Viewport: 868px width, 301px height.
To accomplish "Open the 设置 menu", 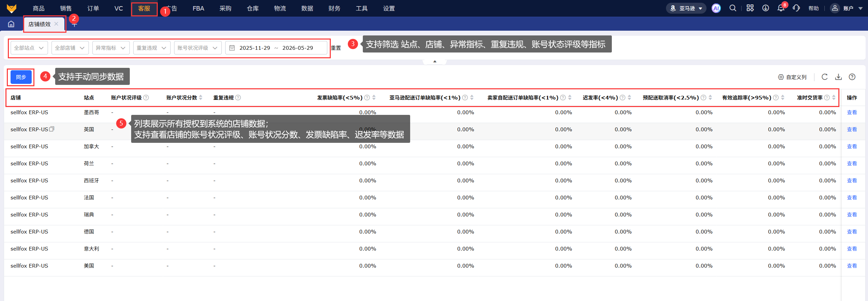I will pyautogui.click(x=389, y=8).
